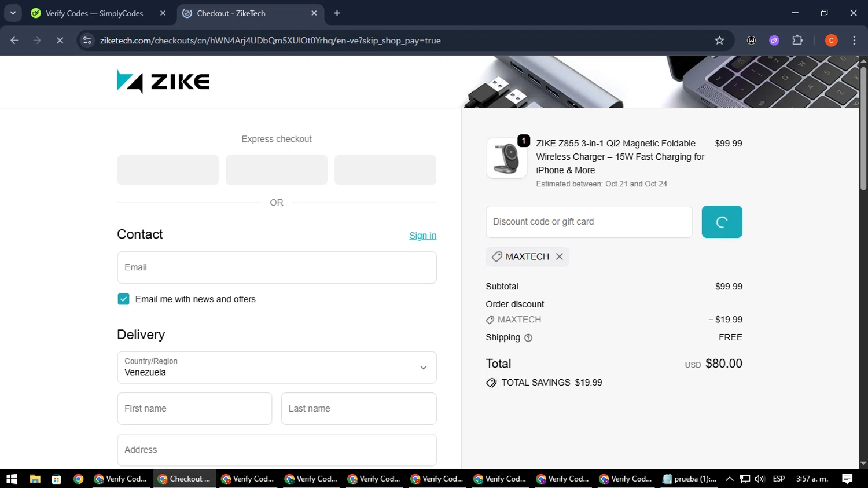Open a new browser tab
The width and height of the screenshot is (868, 488).
(337, 13)
